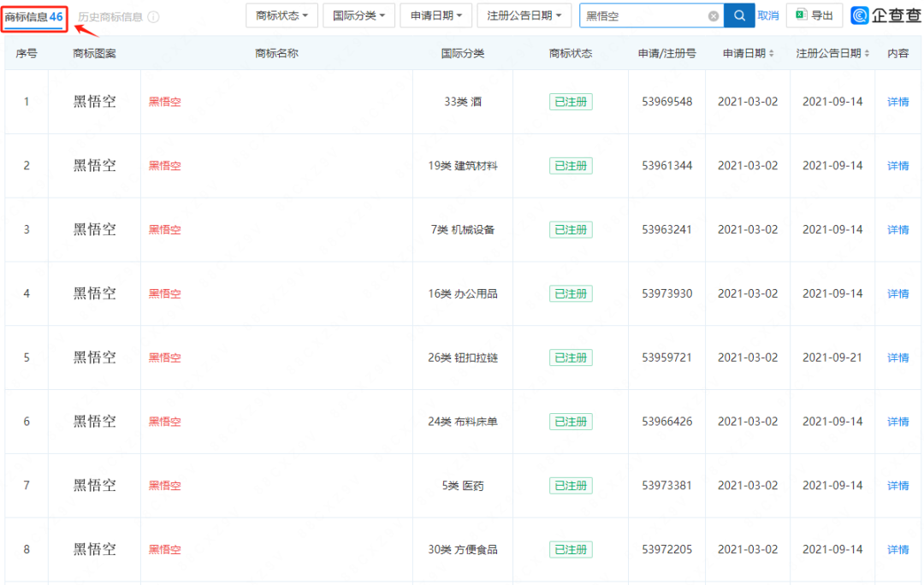Click the 已注册 status tag in row 8
The image size is (924, 585).
(571, 549)
